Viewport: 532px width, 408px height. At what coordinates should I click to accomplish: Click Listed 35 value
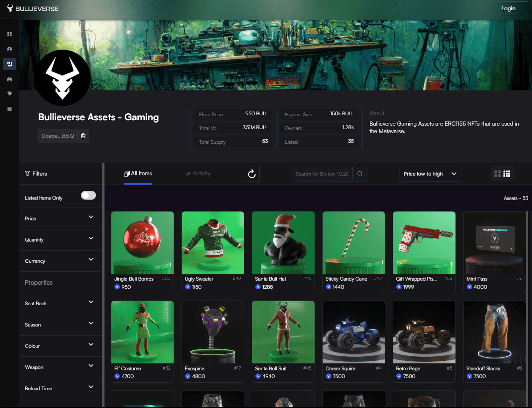click(x=351, y=141)
